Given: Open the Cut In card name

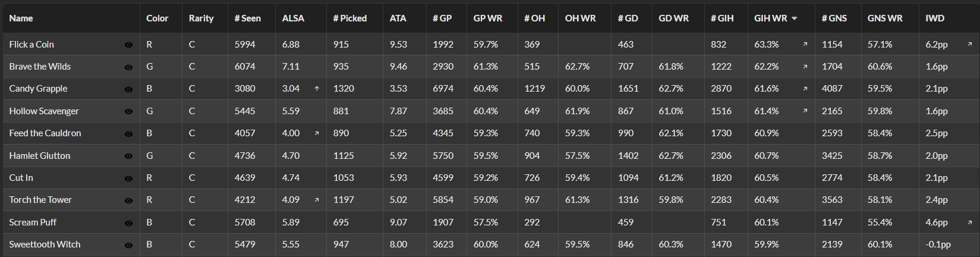Looking at the screenshot, I should tap(21, 178).
